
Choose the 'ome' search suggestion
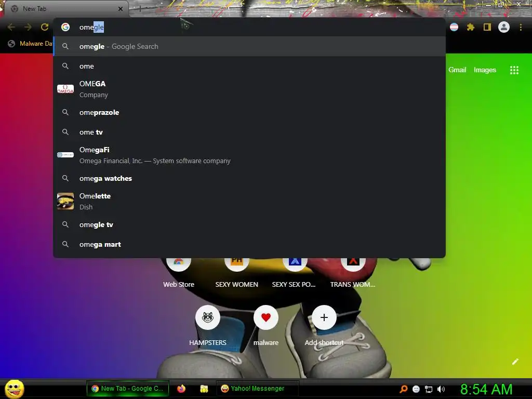249,66
